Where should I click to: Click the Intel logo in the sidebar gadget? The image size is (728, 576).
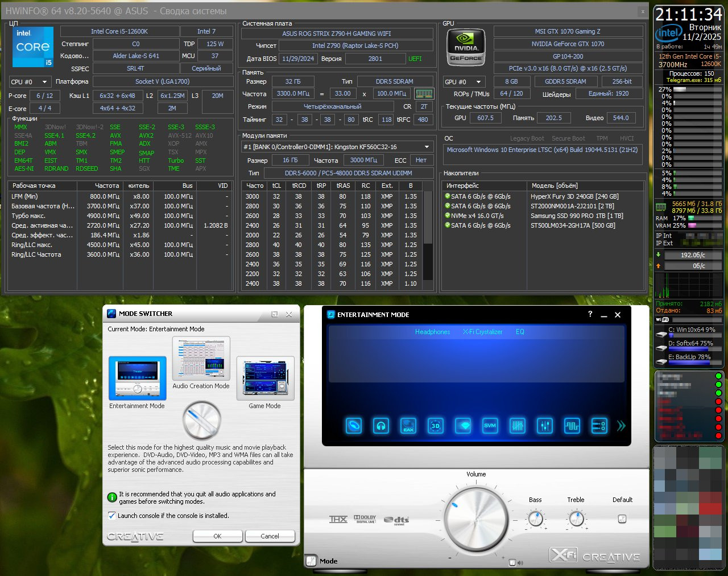tap(668, 34)
